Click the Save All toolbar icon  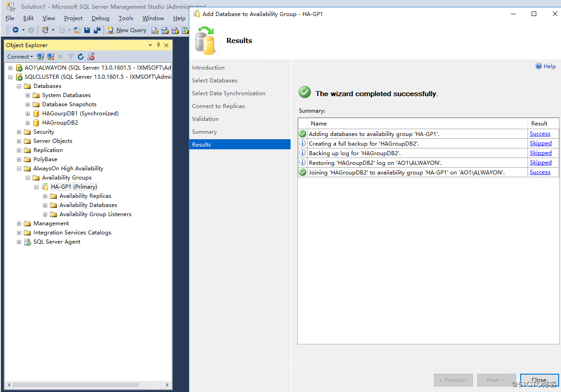tap(97, 30)
